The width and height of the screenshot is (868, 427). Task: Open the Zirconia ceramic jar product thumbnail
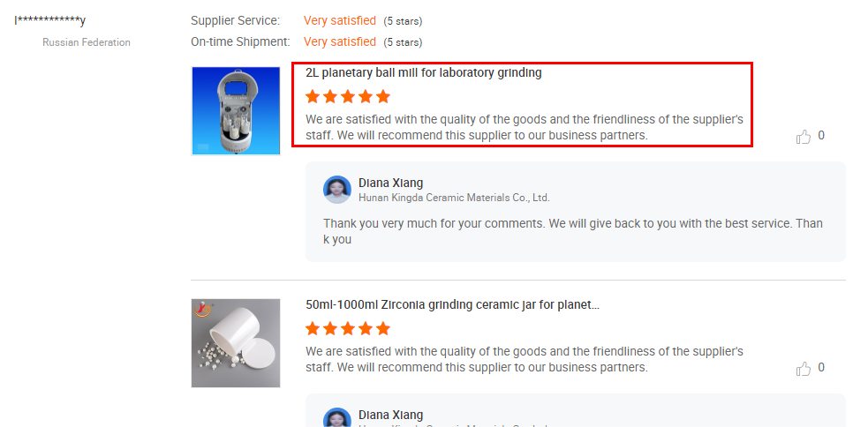click(236, 343)
